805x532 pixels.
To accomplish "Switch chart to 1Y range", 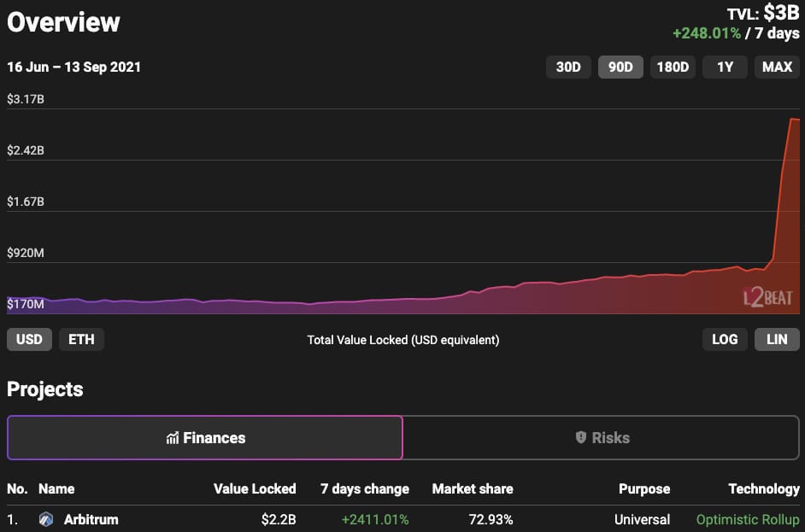I will tap(725, 67).
